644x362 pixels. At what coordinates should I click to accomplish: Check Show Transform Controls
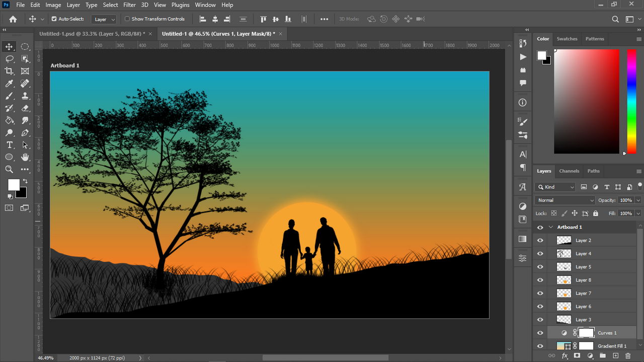point(127,19)
